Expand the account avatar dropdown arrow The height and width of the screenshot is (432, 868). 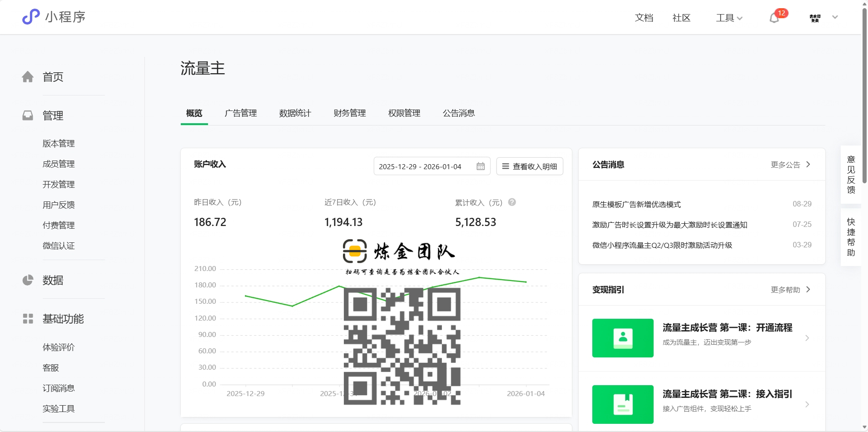tap(835, 17)
